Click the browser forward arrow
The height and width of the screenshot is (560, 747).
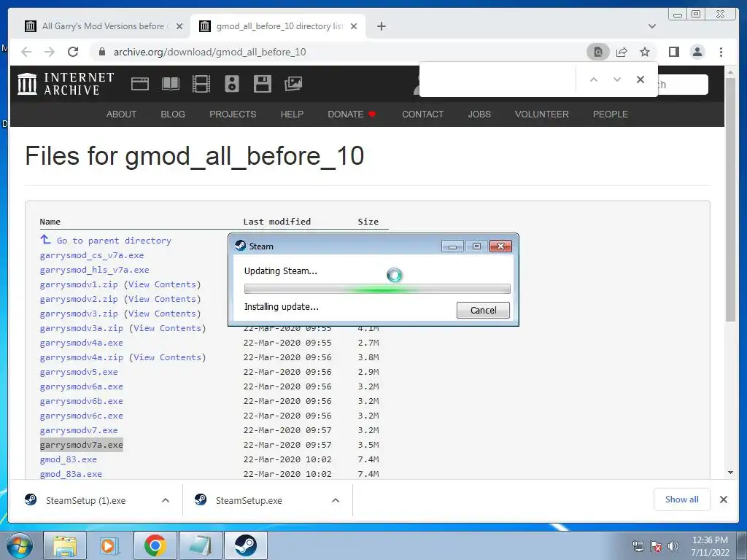click(x=50, y=52)
